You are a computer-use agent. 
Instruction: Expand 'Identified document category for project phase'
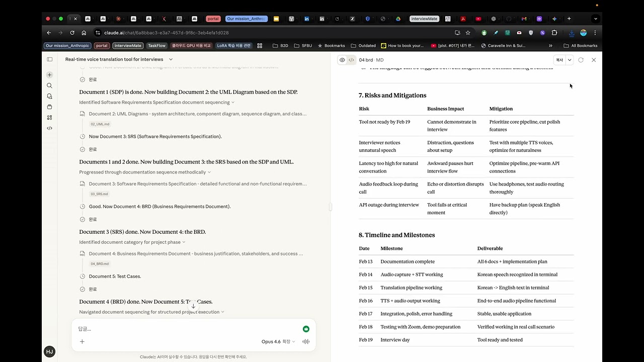(x=132, y=242)
